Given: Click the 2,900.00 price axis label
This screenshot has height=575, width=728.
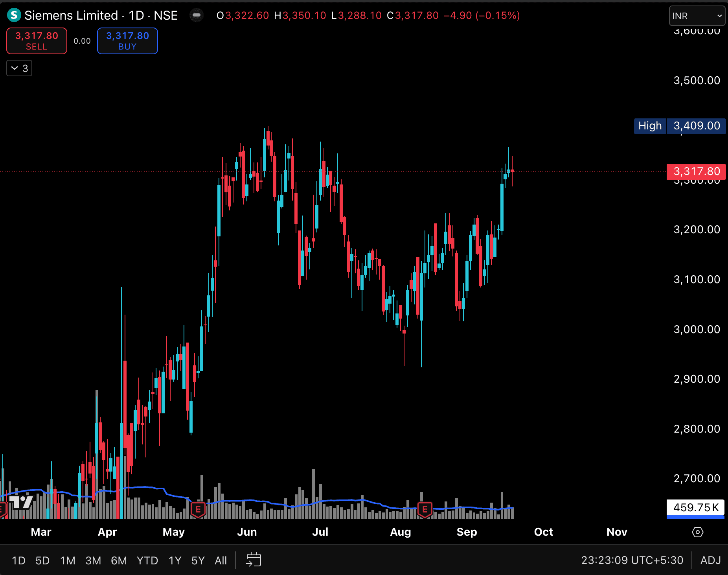Looking at the screenshot, I should (x=697, y=379).
